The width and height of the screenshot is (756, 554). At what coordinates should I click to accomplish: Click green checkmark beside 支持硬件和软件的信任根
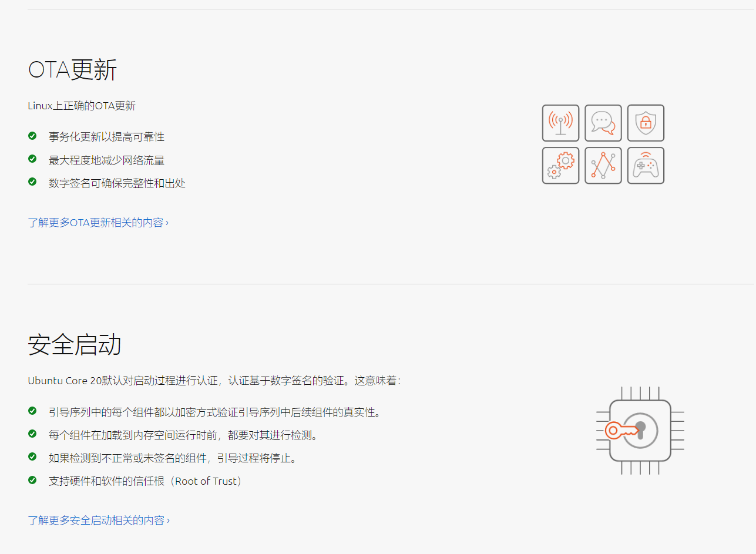[32, 480]
